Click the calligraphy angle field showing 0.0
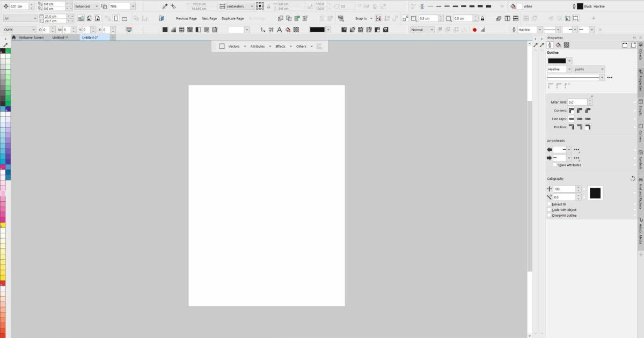The height and width of the screenshot is (338, 644). [x=564, y=197]
